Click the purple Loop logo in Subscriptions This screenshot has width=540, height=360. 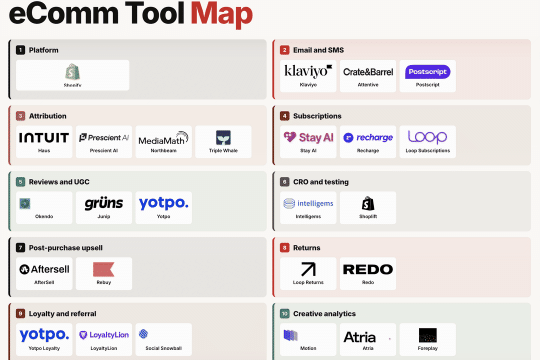pyautogui.click(x=427, y=137)
